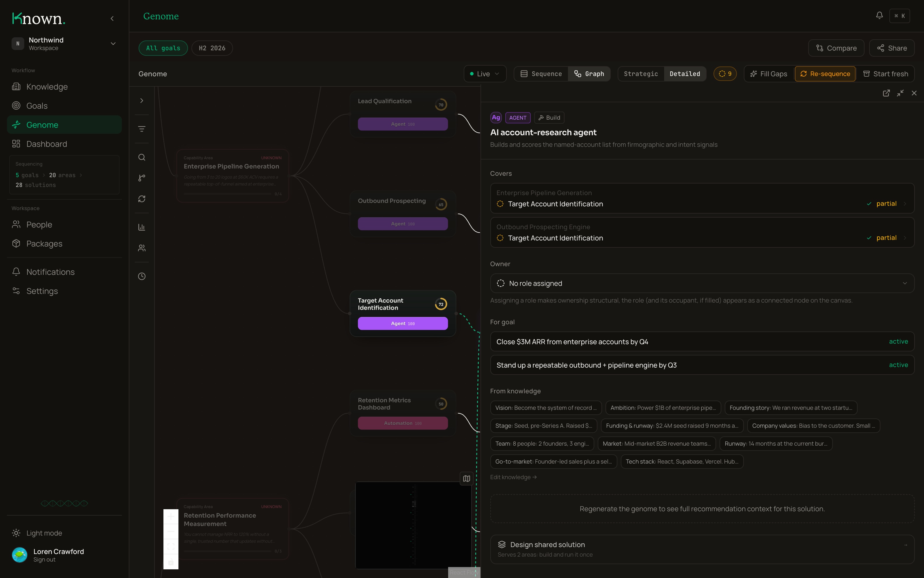924x578 pixels.
Task: Click the Build tag on the solution
Action: coord(549,118)
